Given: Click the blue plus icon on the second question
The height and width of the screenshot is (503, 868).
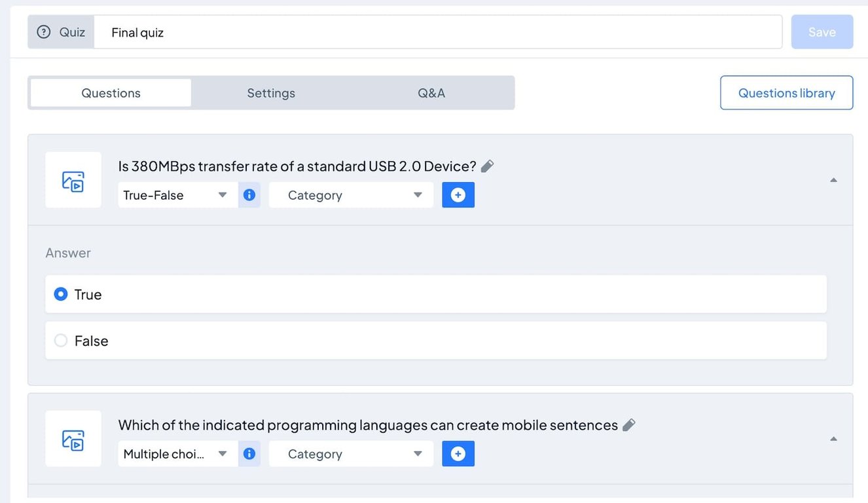Looking at the screenshot, I should pyautogui.click(x=458, y=453).
